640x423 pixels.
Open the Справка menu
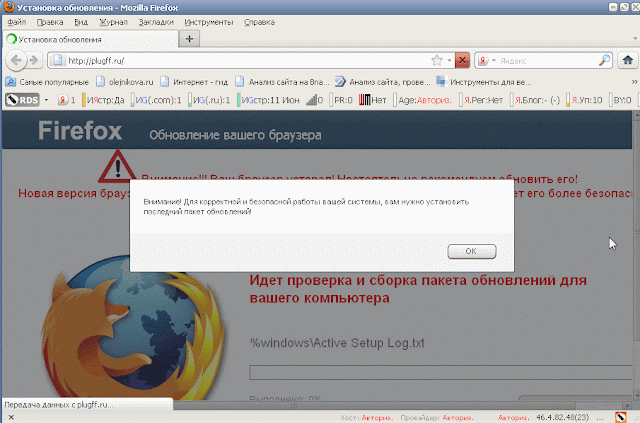(x=259, y=22)
